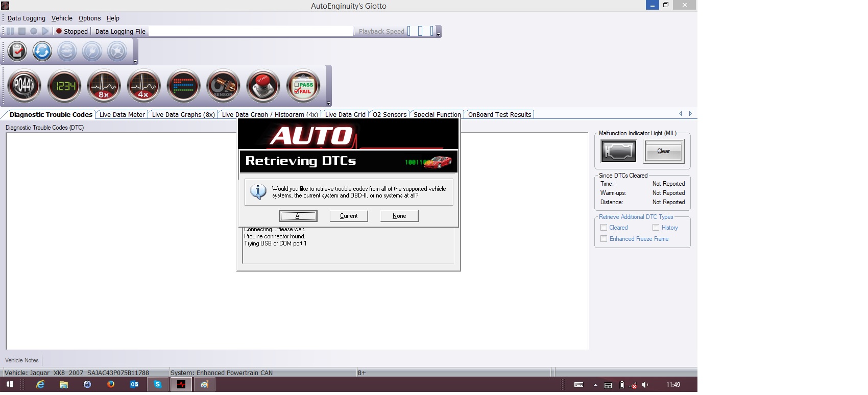Enable the History DTC checkbox
This screenshot has width=868, height=395.
tap(656, 228)
